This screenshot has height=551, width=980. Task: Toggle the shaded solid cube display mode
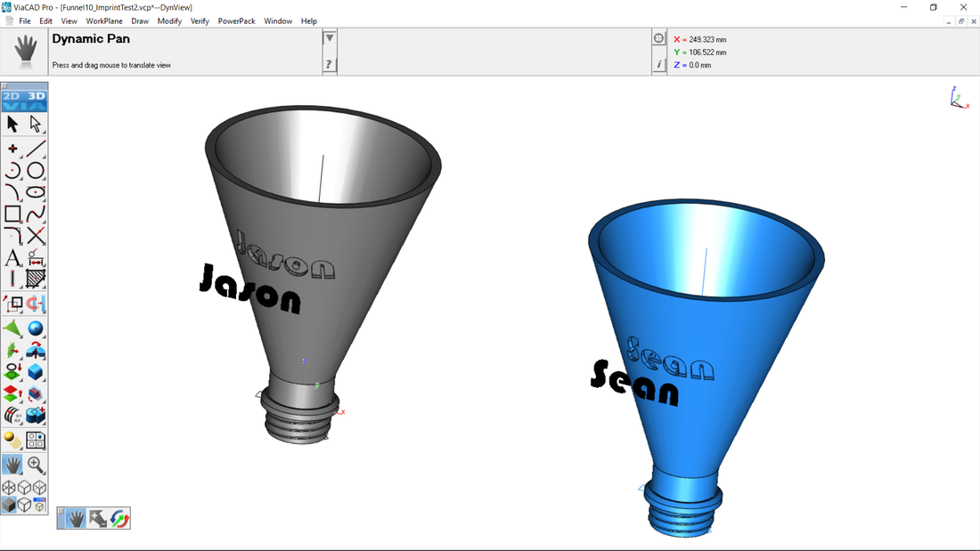(x=10, y=505)
